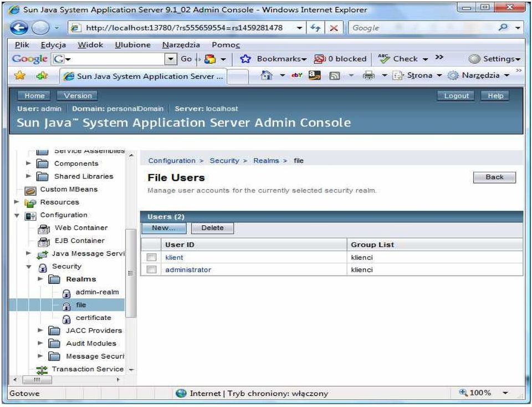Print the page using the printer icon
The width and height of the screenshot is (532, 407).
[369, 75]
